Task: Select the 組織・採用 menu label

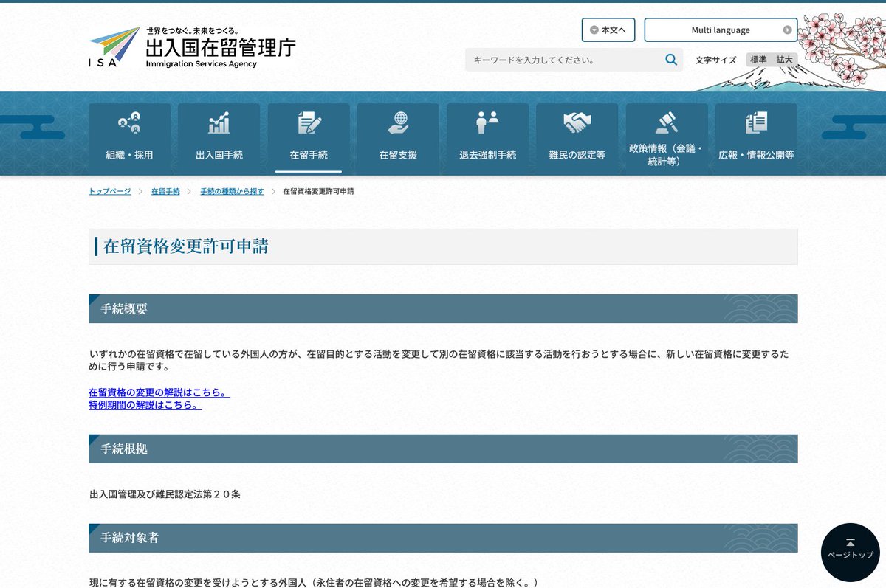Action: point(129,155)
